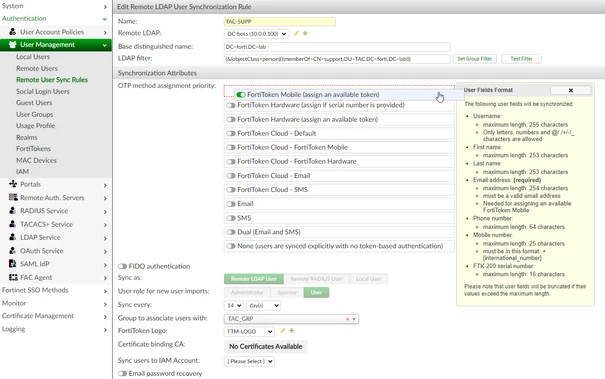The width and height of the screenshot is (605, 379).
Task: Click the Test Filter button
Action: coord(521,59)
